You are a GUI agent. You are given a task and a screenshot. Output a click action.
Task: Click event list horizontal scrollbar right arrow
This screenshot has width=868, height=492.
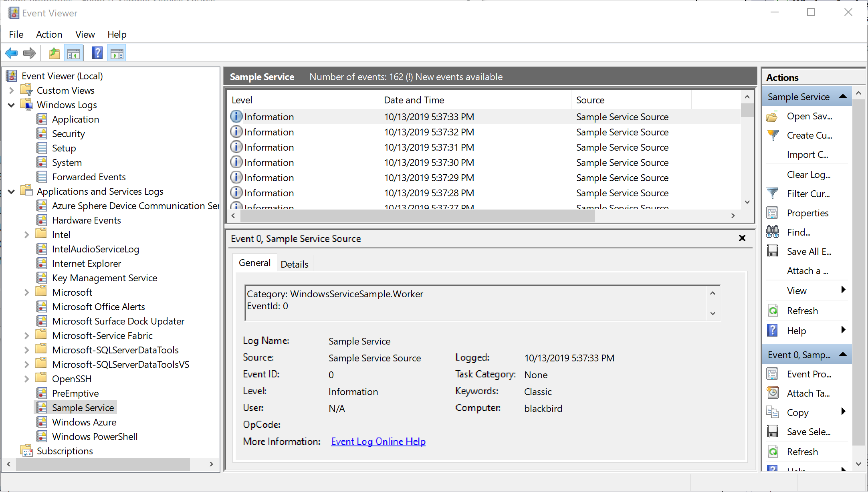[x=733, y=216]
